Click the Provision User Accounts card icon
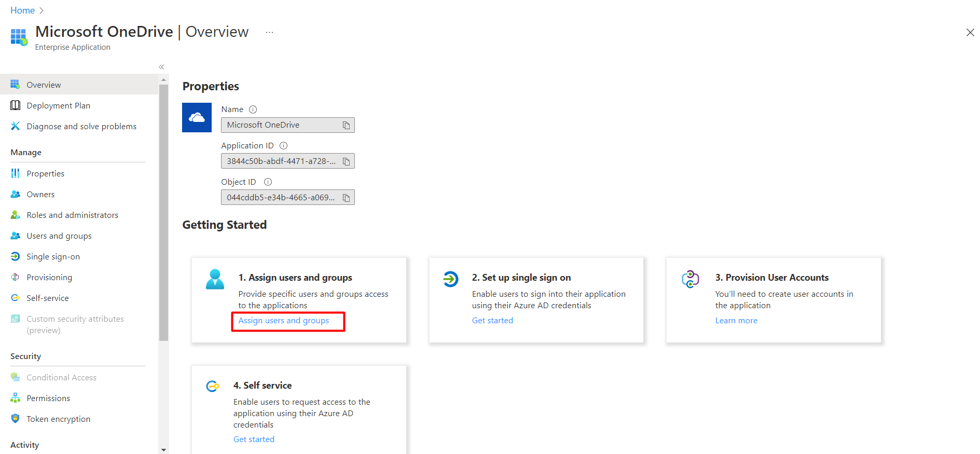The image size is (980, 454). tap(690, 279)
